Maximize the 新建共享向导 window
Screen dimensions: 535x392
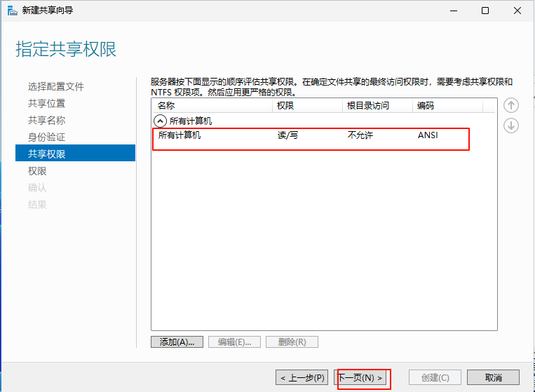[x=485, y=11]
